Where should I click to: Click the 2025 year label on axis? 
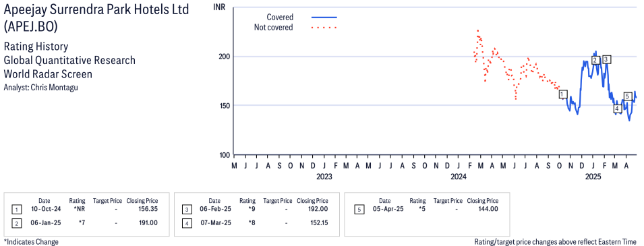click(x=593, y=177)
